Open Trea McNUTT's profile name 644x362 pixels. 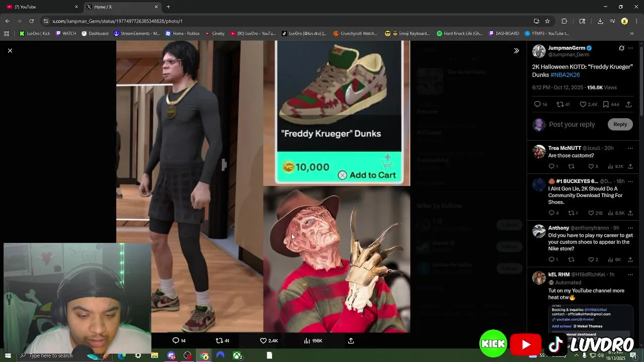coord(565,148)
